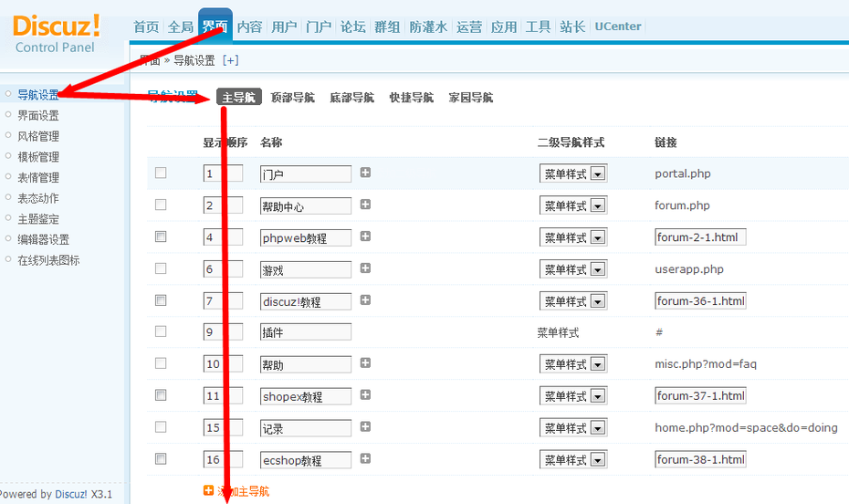Switch to 顶部导航 tab
Screen dimensions: 849x504
(x=292, y=98)
